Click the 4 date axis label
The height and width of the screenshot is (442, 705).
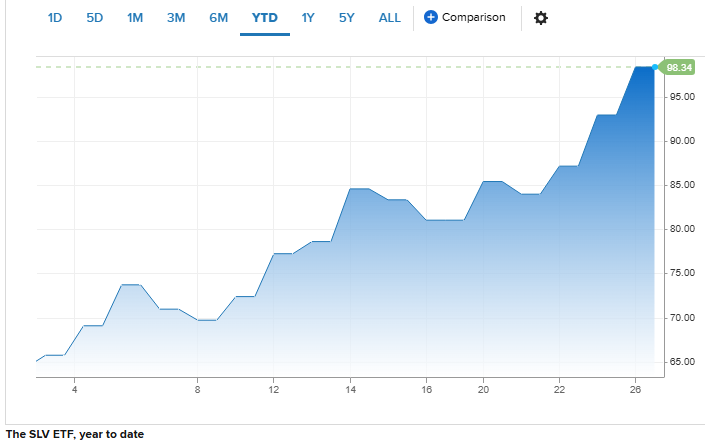point(74,388)
